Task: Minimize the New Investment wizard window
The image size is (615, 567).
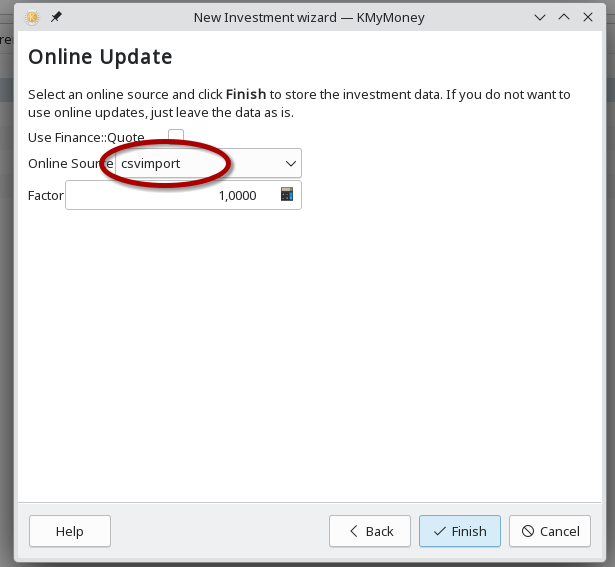Action: coord(540,17)
